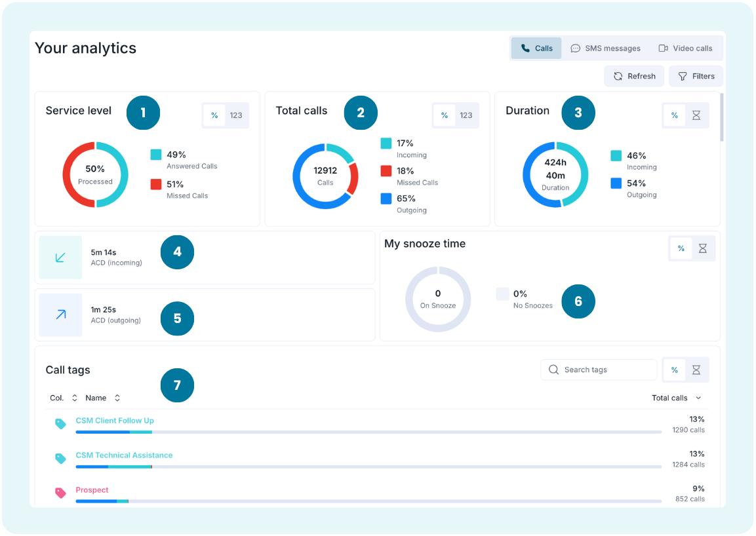Image resolution: width=756 pixels, height=536 pixels.
Task: Switch to the Video calls tab
Action: click(x=685, y=48)
